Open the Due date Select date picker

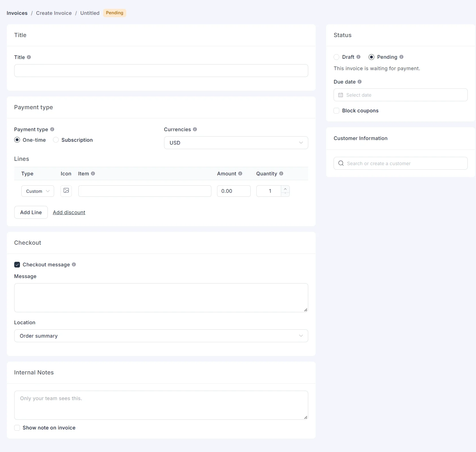pyautogui.click(x=401, y=95)
